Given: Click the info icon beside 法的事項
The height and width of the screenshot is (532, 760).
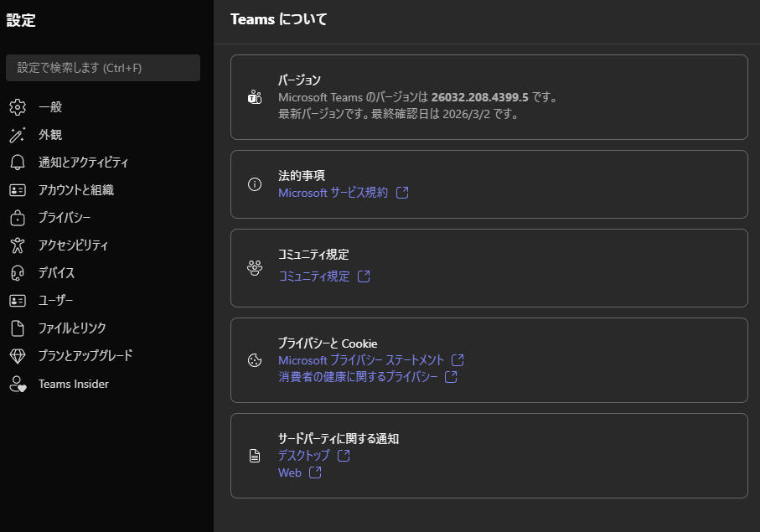Looking at the screenshot, I should 255,184.
